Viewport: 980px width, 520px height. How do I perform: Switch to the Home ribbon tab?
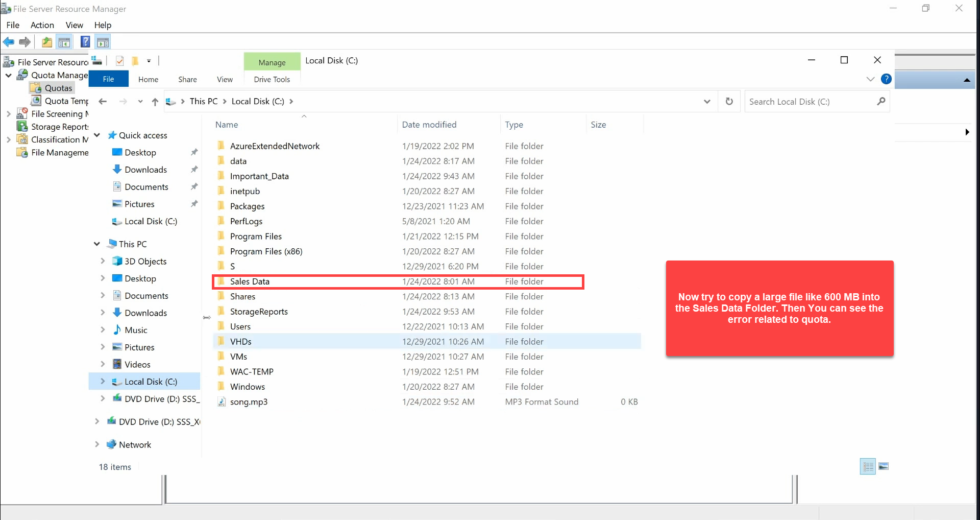point(148,79)
